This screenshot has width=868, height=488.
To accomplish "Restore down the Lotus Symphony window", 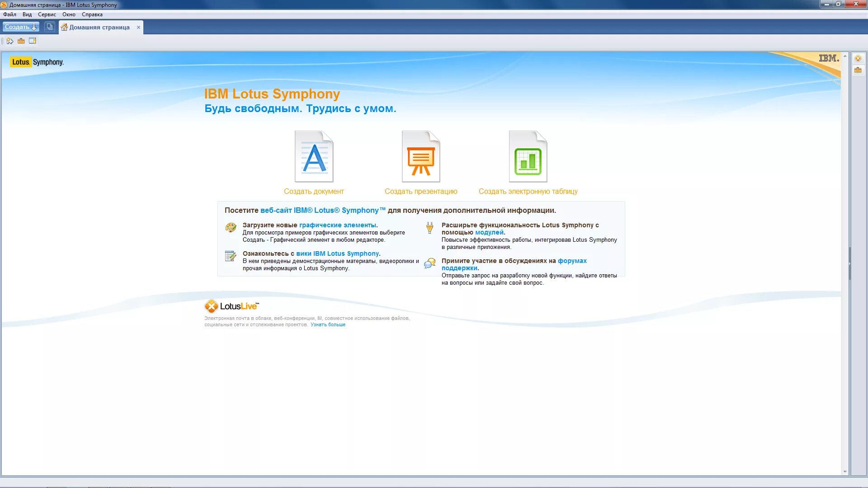I will coord(839,4).
